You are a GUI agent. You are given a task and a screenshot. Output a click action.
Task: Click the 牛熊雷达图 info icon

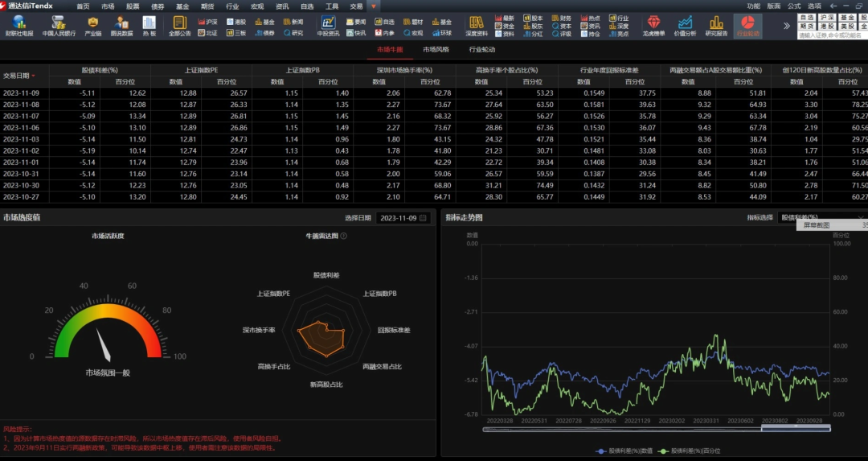[x=344, y=236]
